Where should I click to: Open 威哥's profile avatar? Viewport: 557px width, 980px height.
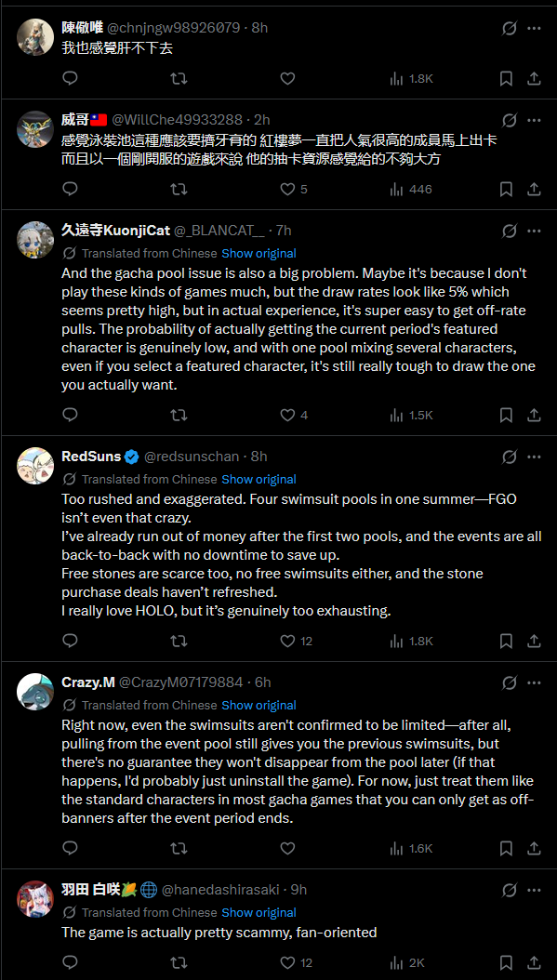(x=35, y=129)
